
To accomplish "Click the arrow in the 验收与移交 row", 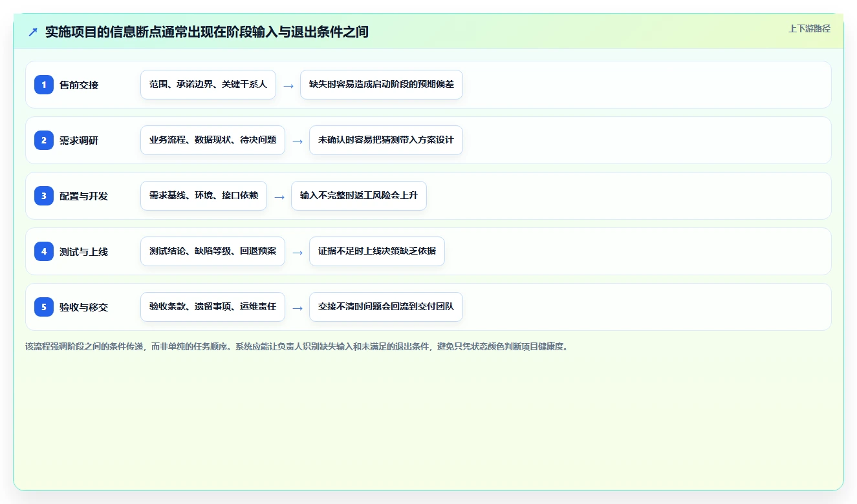I will point(298,308).
